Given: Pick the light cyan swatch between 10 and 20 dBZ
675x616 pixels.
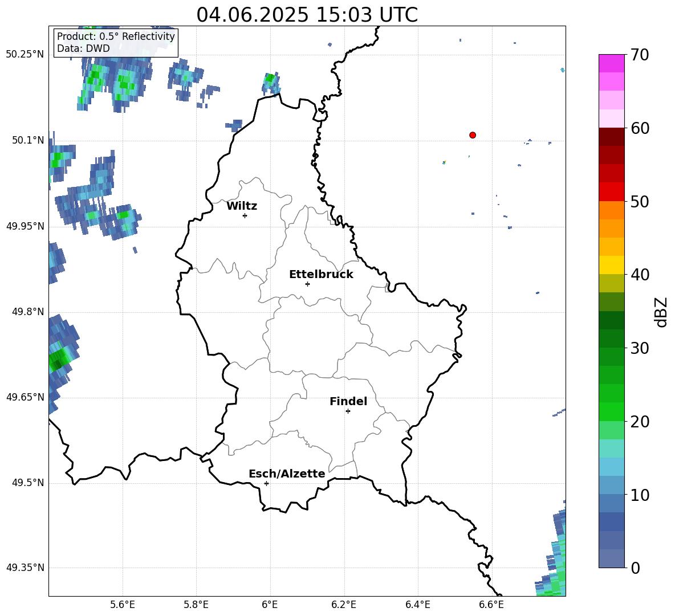Looking at the screenshot, I should coord(611,448).
